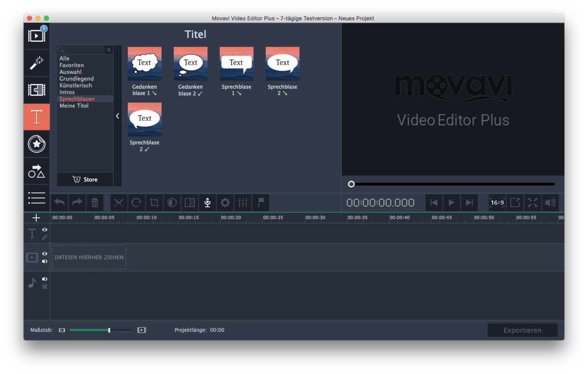
Task: Click the audio track music note icon
Action: click(32, 283)
